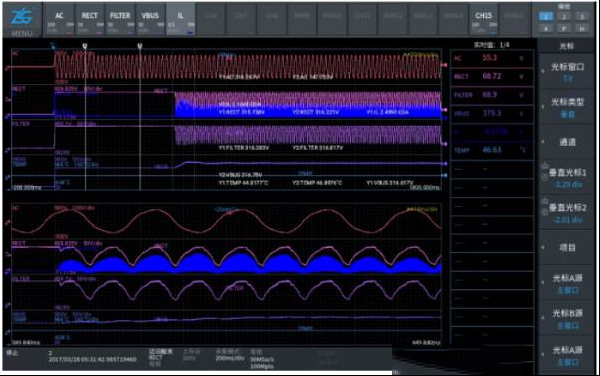The image size is (600, 376).
Task: Switch to view tab 2 in the top-right grid
Action: pyautogui.click(x=564, y=16)
